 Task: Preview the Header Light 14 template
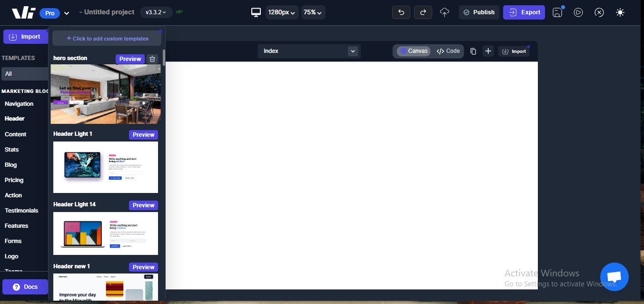[x=143, y=205]
